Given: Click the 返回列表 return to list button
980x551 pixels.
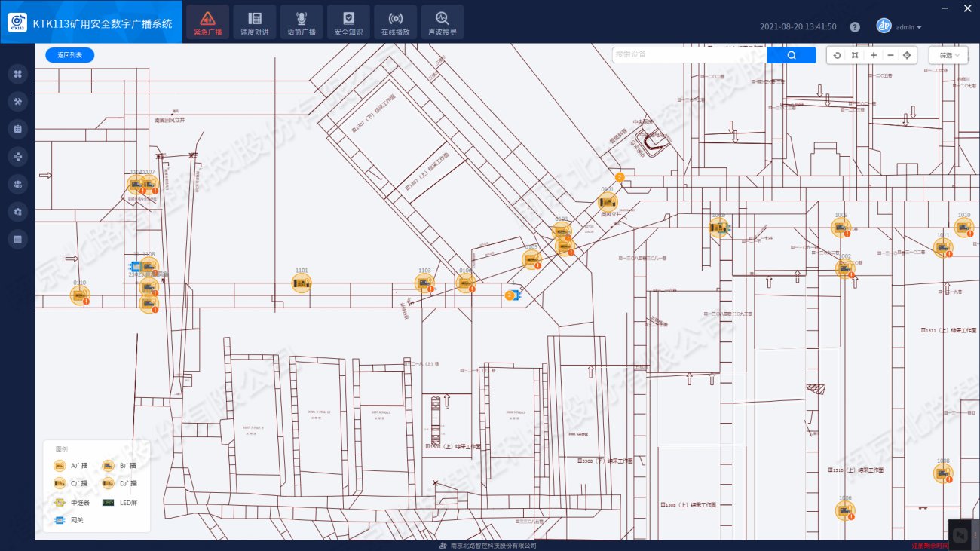Looking at the screenshot, I should [70, 55].
